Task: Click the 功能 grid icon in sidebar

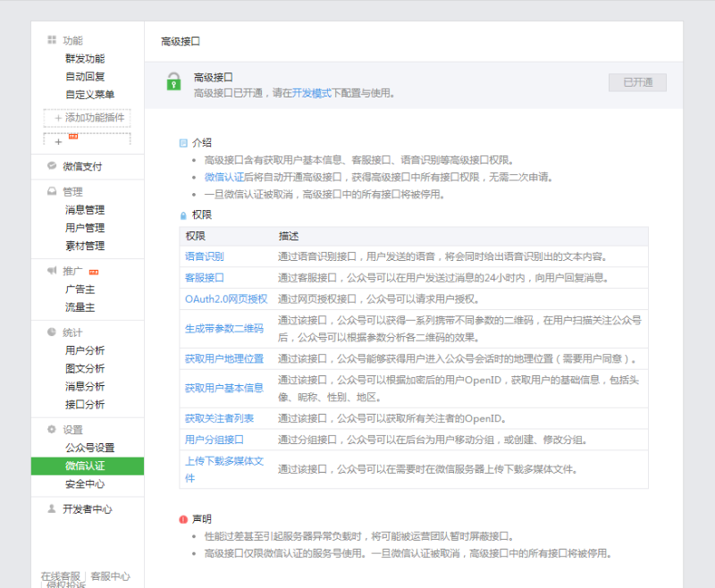Action: point(52,40)
